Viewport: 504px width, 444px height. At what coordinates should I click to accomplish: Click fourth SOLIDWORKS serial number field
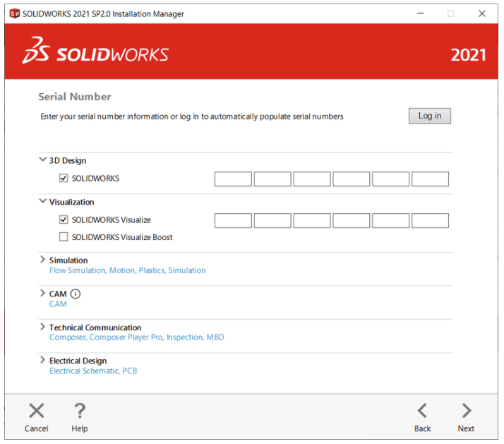[352, 179]
